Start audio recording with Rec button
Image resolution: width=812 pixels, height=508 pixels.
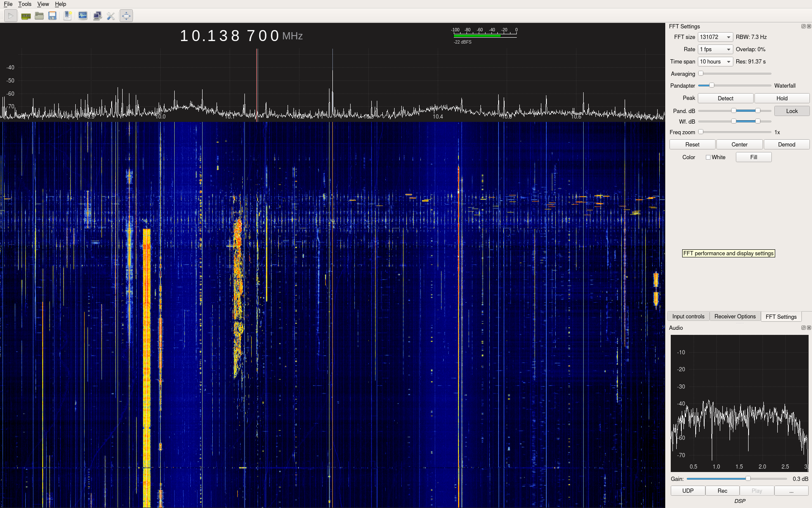(722, 491)
